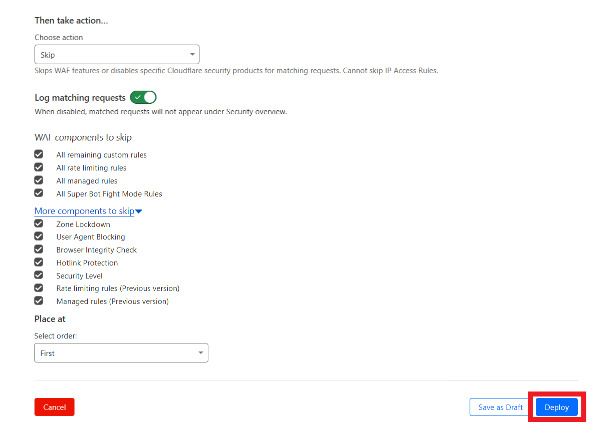The width and height of the screenshot is (610, 433).
Task: Uncheck All Super Bot Fight Mode Rules
Action: (39, 193)
